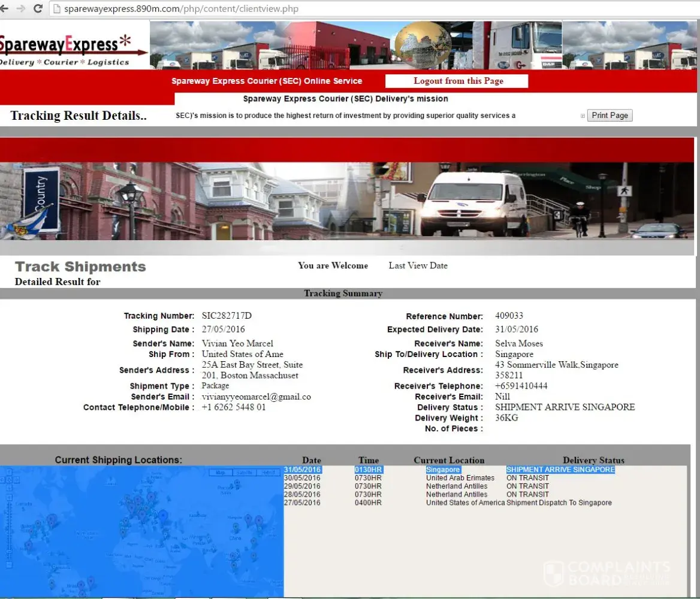Click the page icon in the address bar
Image resolution: width=700 pixels, height=599 pixels.
(56, 9)
